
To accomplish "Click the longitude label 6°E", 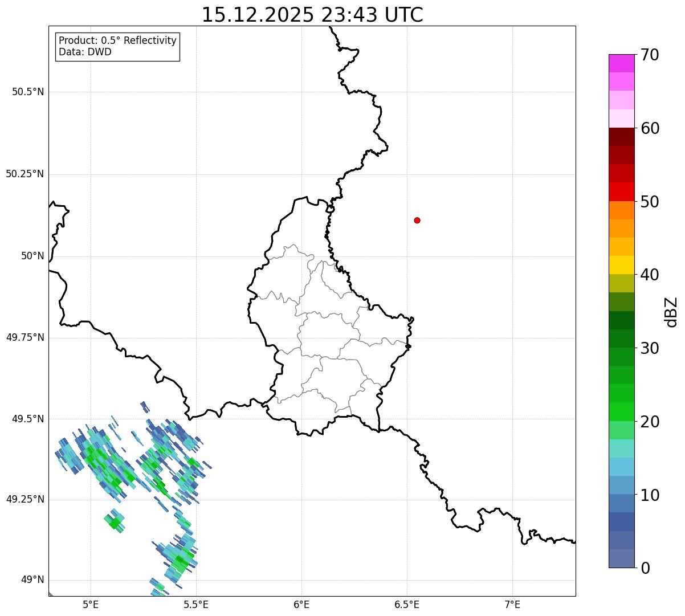I will 301,605.
